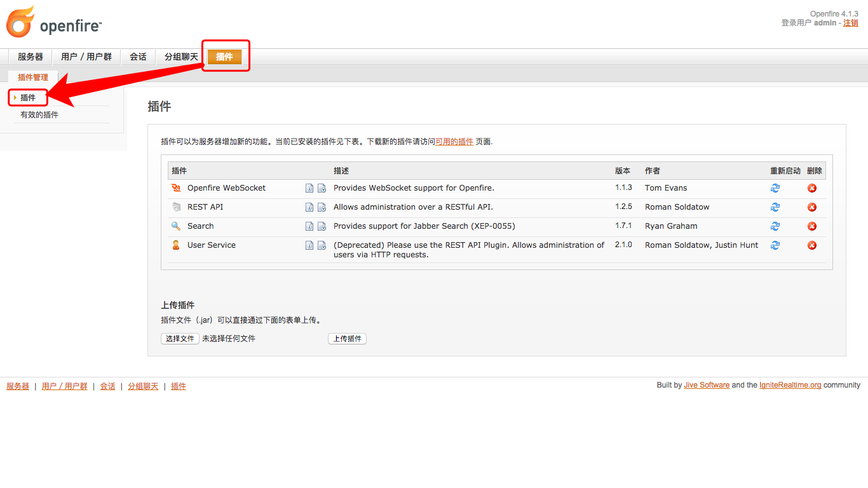Click version '2.1.0' in the table

pos(623,245)
